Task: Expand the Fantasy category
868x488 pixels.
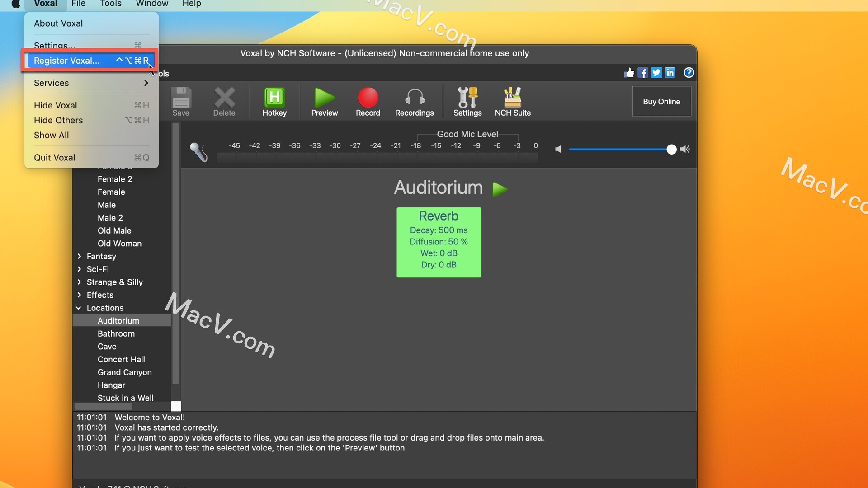Action: coord(79,256)
